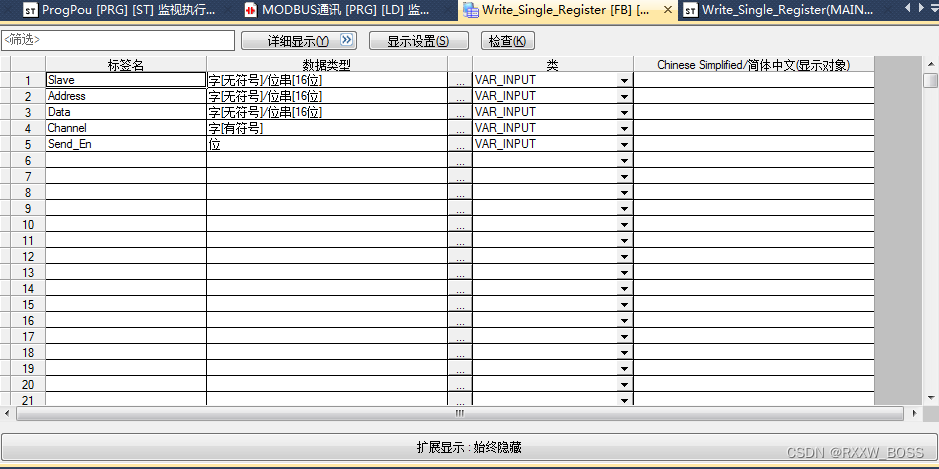Click the ST icon on ProgPou tab

coord(31,10)
